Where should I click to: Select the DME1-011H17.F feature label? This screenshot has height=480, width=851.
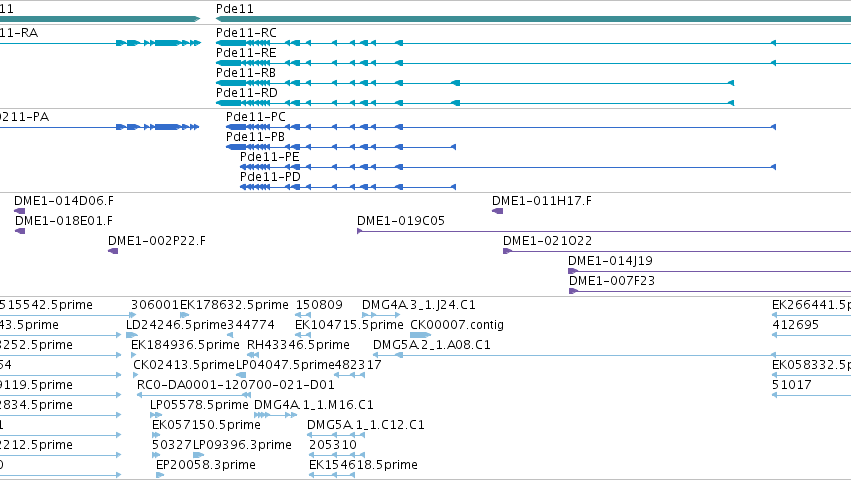542,201
